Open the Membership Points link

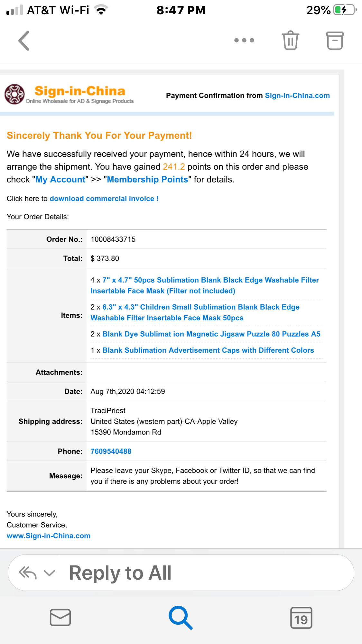(147, 179)
